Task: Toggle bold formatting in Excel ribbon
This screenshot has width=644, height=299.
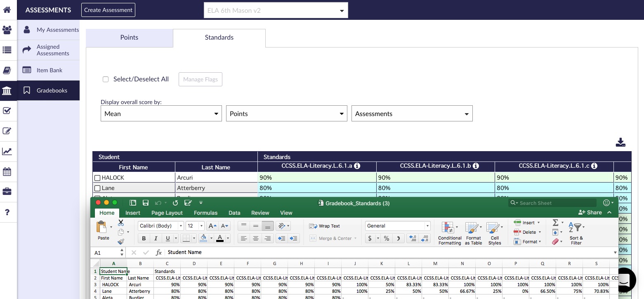Action: pos(144,238)
